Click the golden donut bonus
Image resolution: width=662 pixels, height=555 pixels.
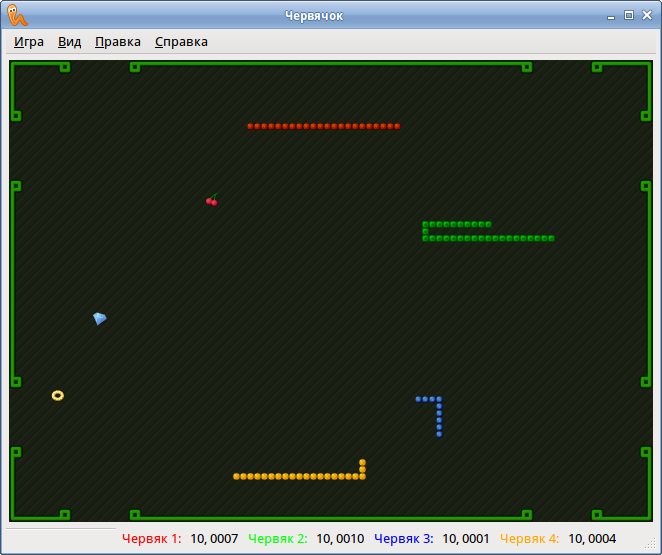point(58,396)
